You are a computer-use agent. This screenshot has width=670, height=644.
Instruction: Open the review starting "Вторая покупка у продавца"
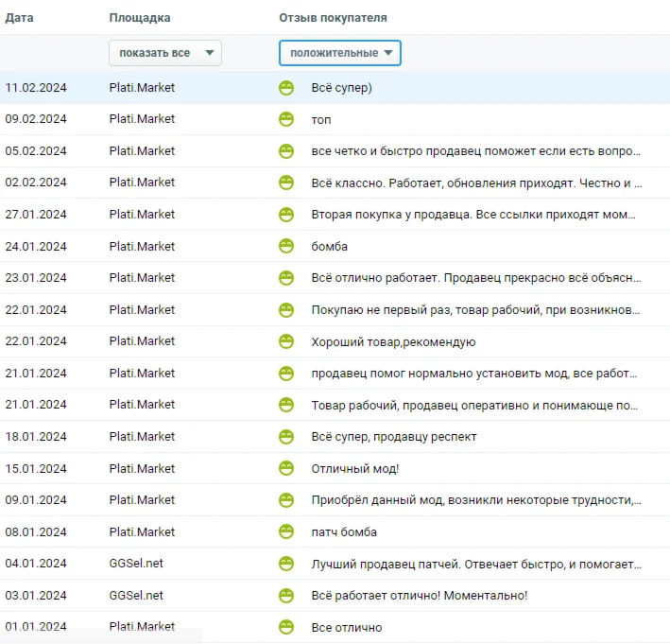473,215
